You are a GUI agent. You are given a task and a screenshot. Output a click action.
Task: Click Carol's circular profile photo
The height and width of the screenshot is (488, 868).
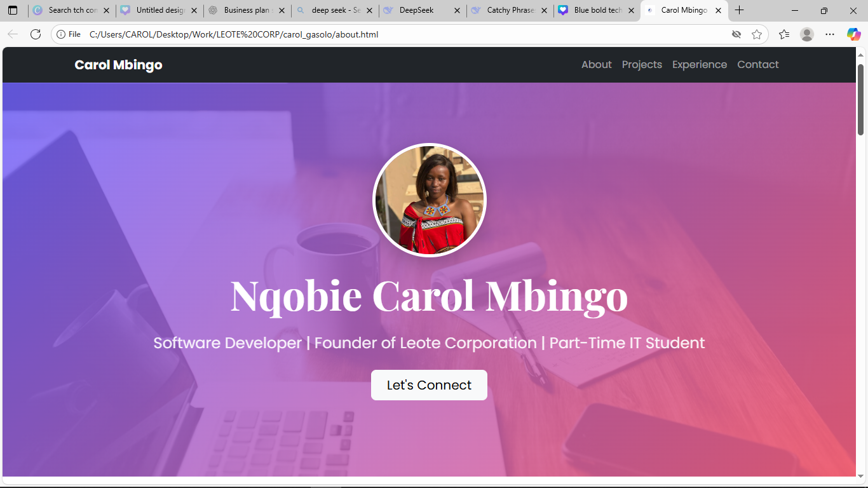point(429,200)
